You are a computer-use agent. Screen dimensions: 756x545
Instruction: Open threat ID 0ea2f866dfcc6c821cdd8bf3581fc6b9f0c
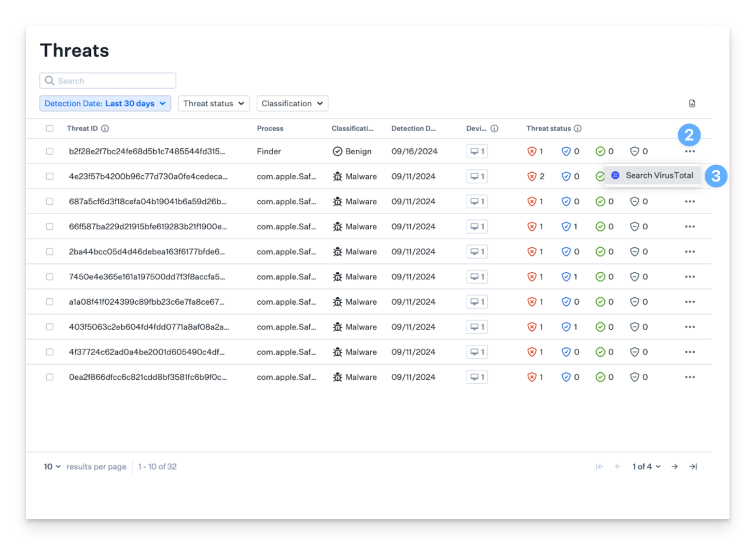coord(148,378)
